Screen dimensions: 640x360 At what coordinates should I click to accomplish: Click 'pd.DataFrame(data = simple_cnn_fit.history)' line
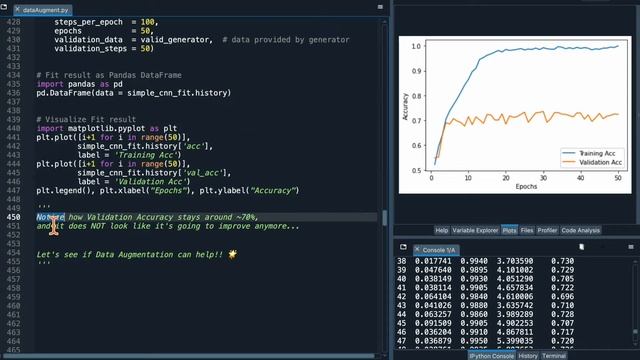coord(133,93)
